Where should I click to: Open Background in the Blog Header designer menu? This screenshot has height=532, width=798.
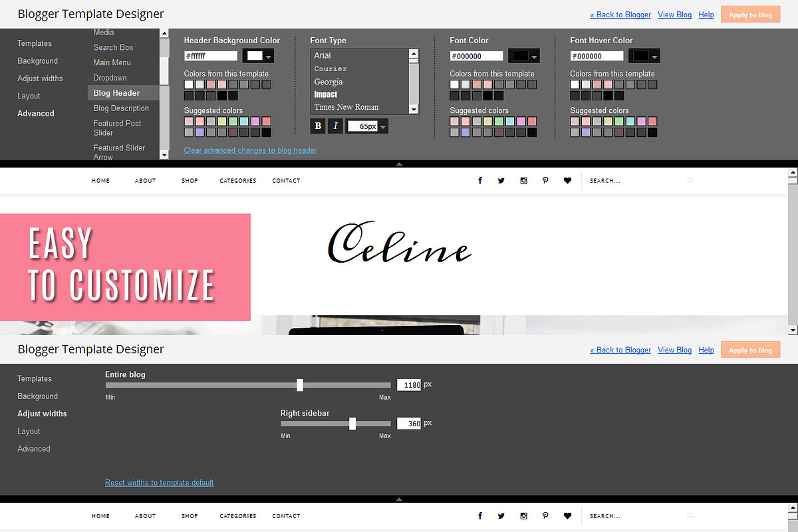coord(38,61)
